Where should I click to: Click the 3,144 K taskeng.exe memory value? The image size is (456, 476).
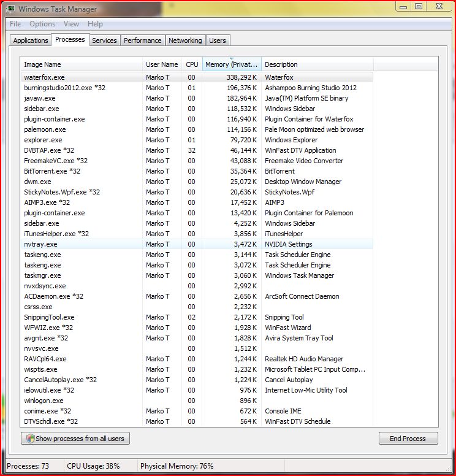pyautogui.click(x=245, y=255)
